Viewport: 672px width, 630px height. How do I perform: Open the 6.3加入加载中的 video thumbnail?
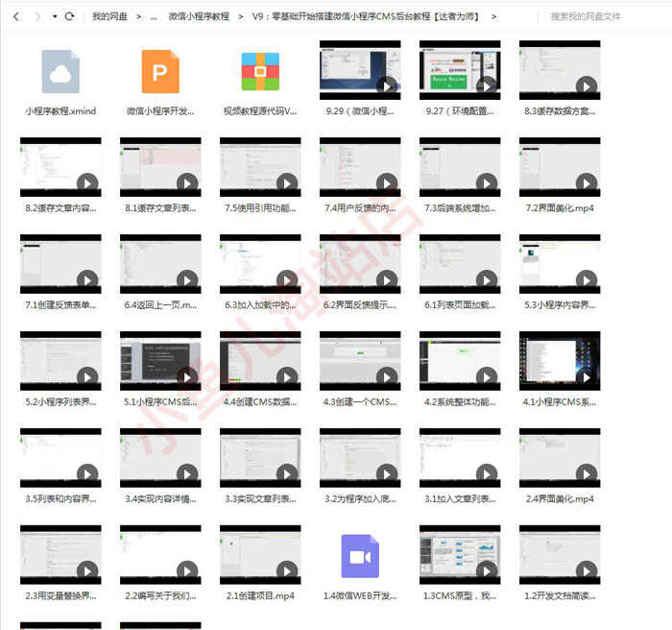(260, 264)
